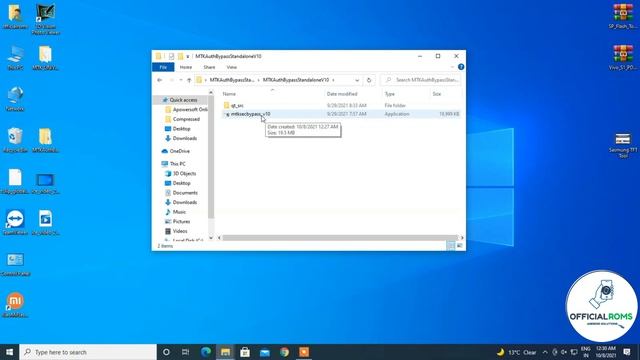This screenshot has width=640, height=360.
Task: Open Task View from taskbar
Action: (185, 352)
